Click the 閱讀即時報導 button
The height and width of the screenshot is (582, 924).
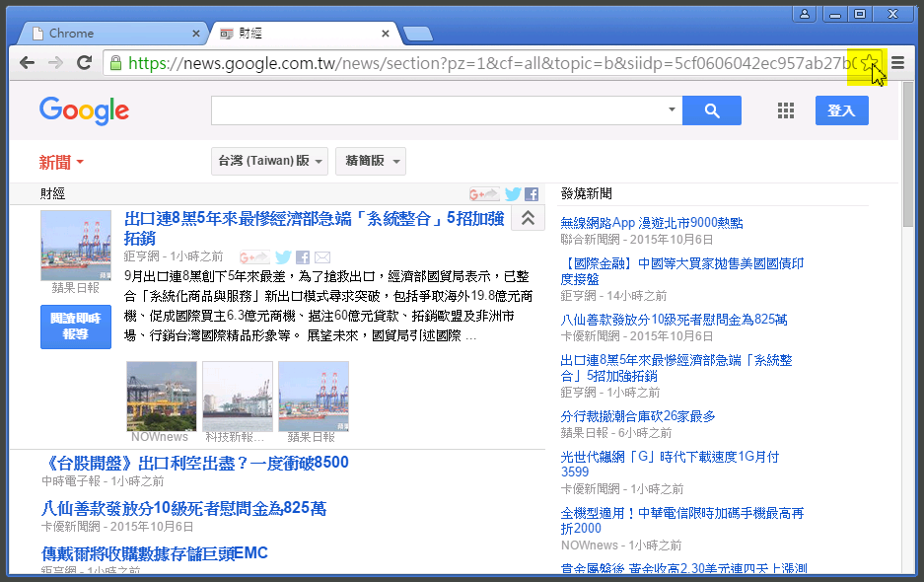point(75,327)
